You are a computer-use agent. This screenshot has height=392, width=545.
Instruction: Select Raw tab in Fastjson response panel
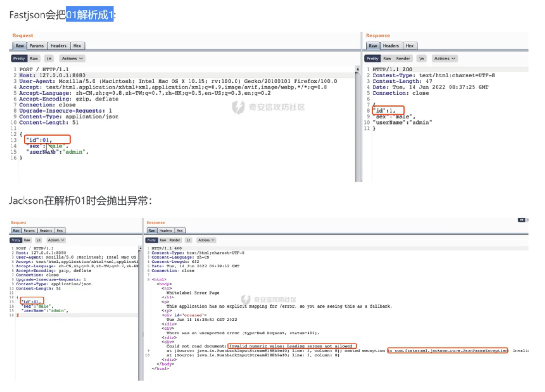click(x=373, y=46)
